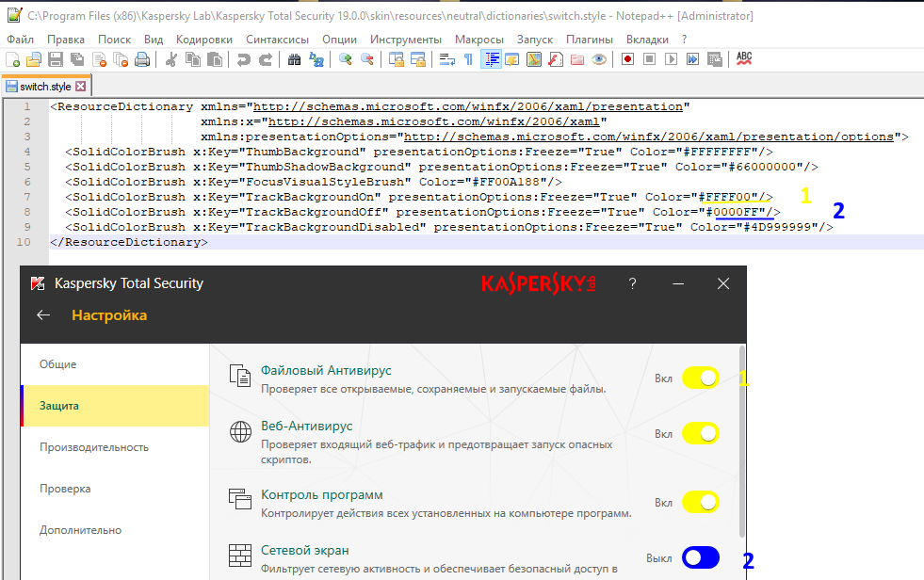Redo last edit
The image size is (924, 580).
[x=266, y=59]
